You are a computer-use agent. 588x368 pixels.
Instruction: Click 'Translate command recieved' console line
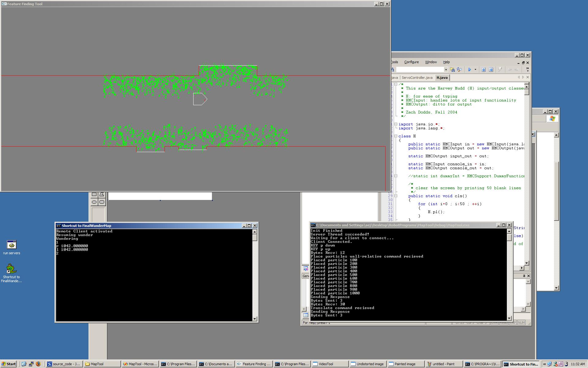(x=342, y=308)
